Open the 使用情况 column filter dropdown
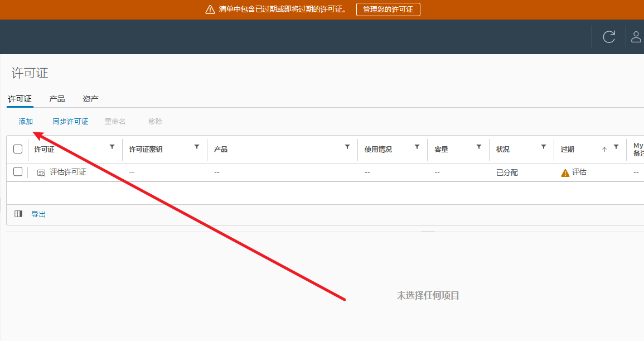The width and height of the screenshot is (644, 341). [x=417, y=147]
